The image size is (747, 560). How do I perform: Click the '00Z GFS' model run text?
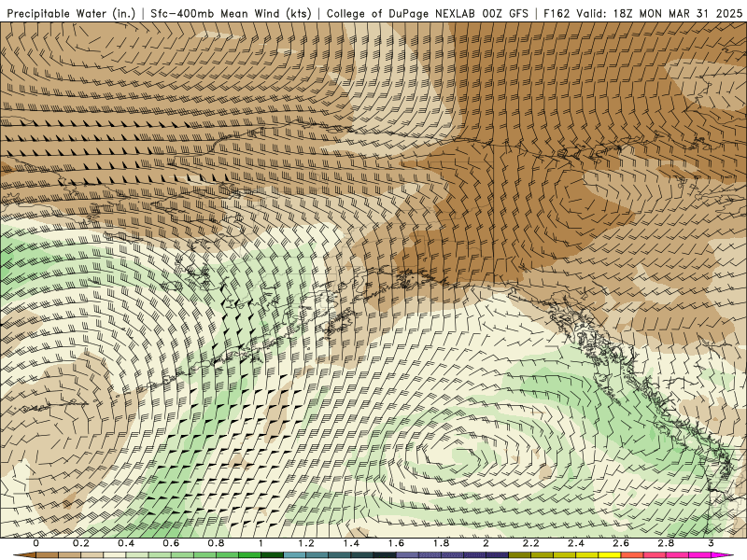pos(505,13)
